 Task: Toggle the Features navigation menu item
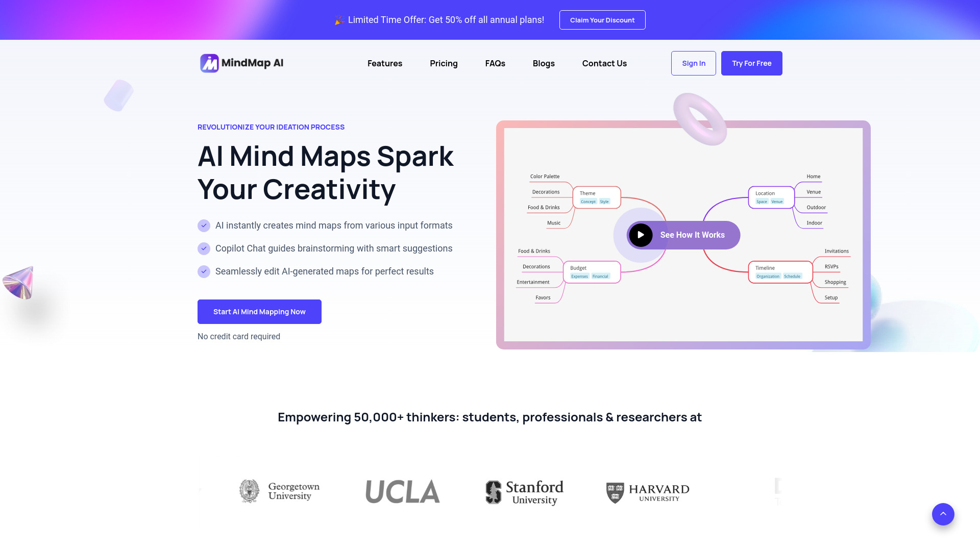384,63
